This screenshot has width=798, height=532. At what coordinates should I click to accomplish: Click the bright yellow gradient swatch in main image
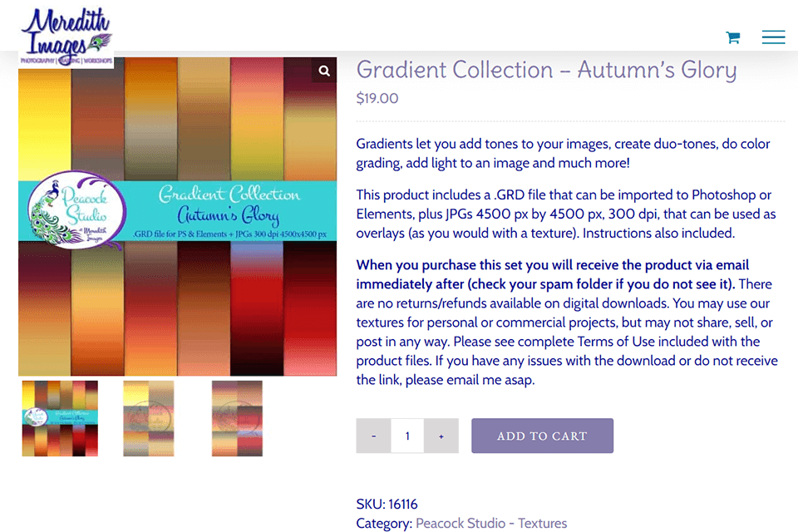(x=43, y=116)
